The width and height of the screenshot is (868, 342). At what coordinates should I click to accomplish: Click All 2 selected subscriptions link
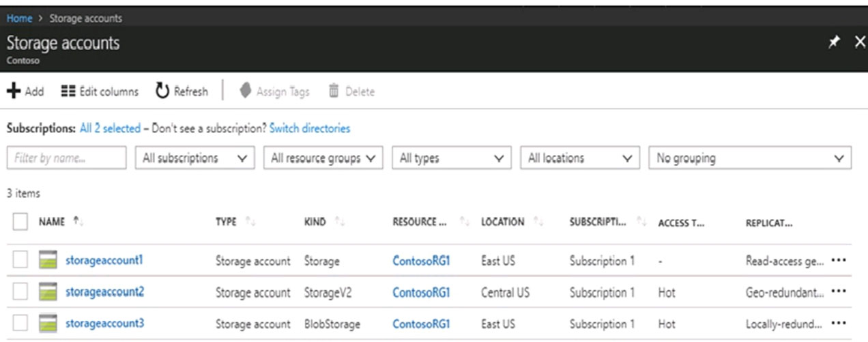(x=110, y=128)
